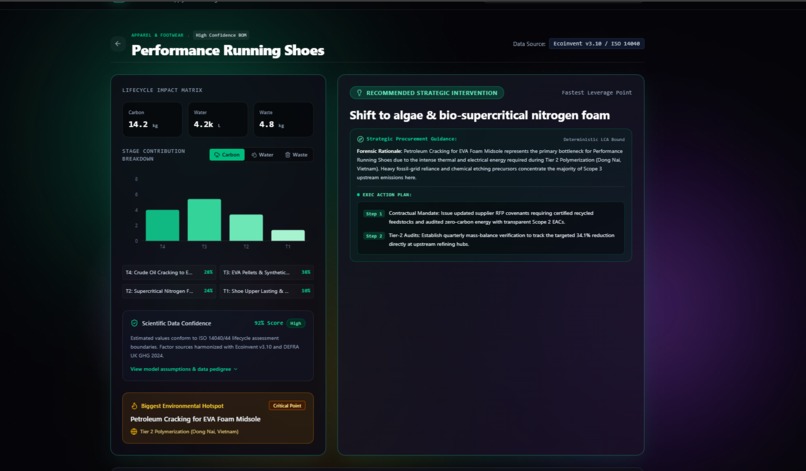
Task: Click the Fastest Leverage Point label
Action: click(x=597, y=93)
